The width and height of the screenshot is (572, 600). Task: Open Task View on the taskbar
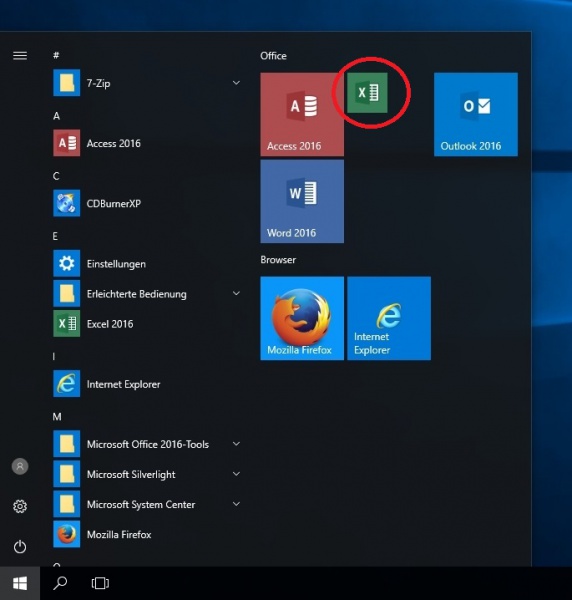[x=100, y=583]
